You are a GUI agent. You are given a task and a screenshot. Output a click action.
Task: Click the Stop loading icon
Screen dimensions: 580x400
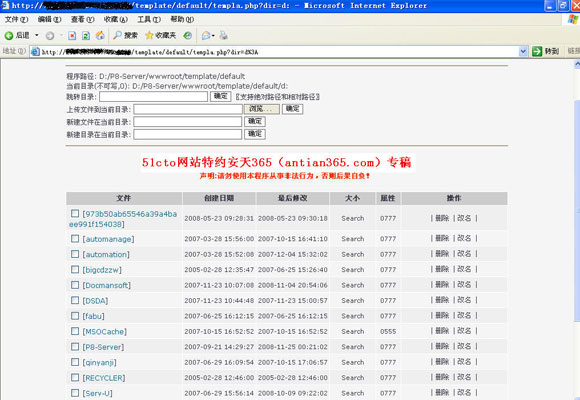(72, 36)
